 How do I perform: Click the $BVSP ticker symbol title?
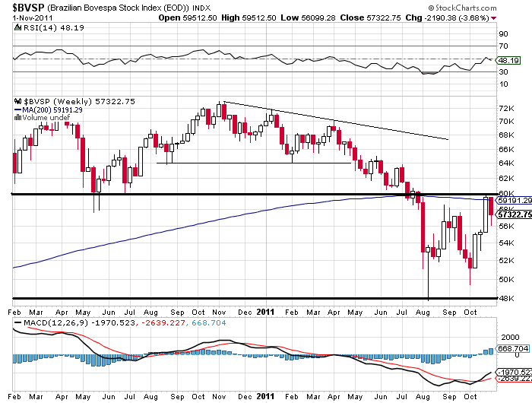(29, 7)
